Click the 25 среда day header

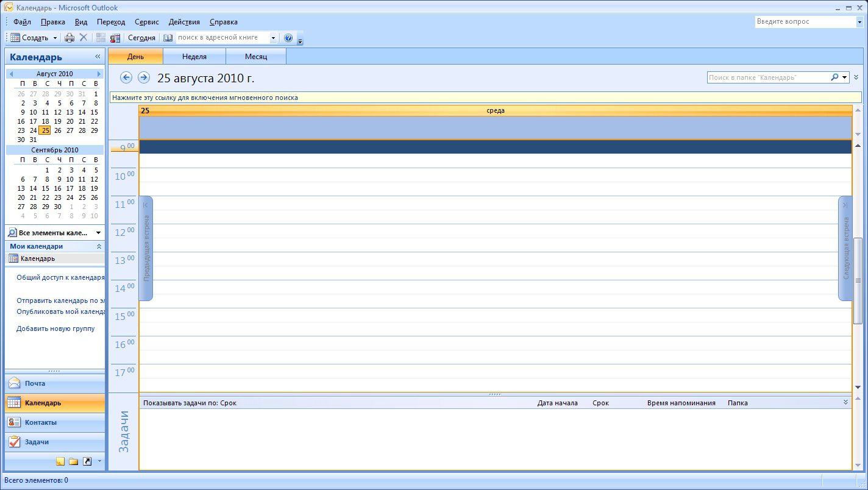(496, 110)
